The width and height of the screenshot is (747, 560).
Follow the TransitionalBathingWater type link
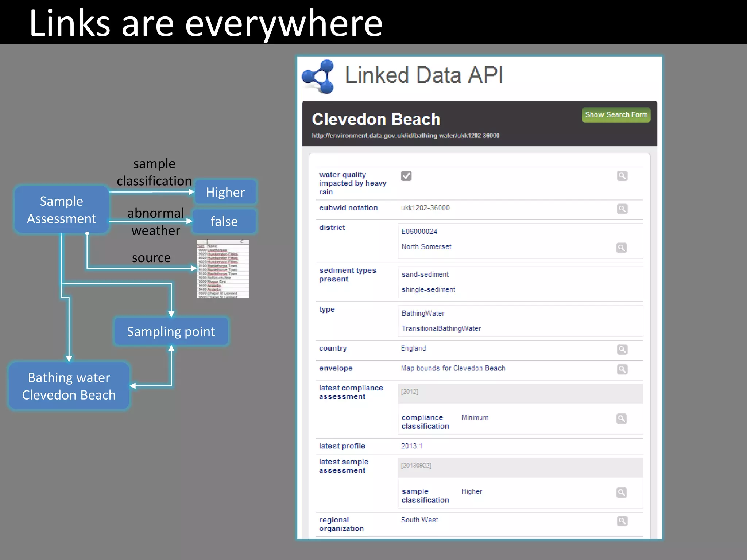pos(441,329)
